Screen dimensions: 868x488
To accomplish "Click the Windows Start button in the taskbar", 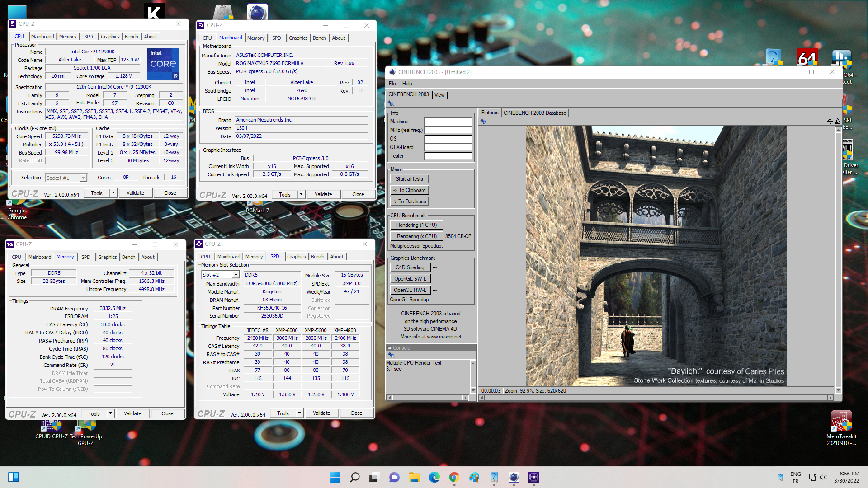I will point(335,477).
